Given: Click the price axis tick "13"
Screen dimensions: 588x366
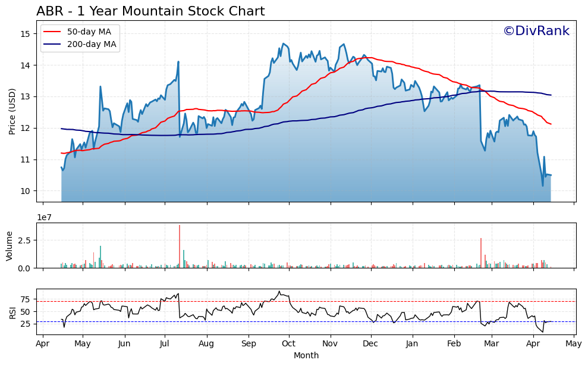Looking at the screenshot, I should [25, 97].
